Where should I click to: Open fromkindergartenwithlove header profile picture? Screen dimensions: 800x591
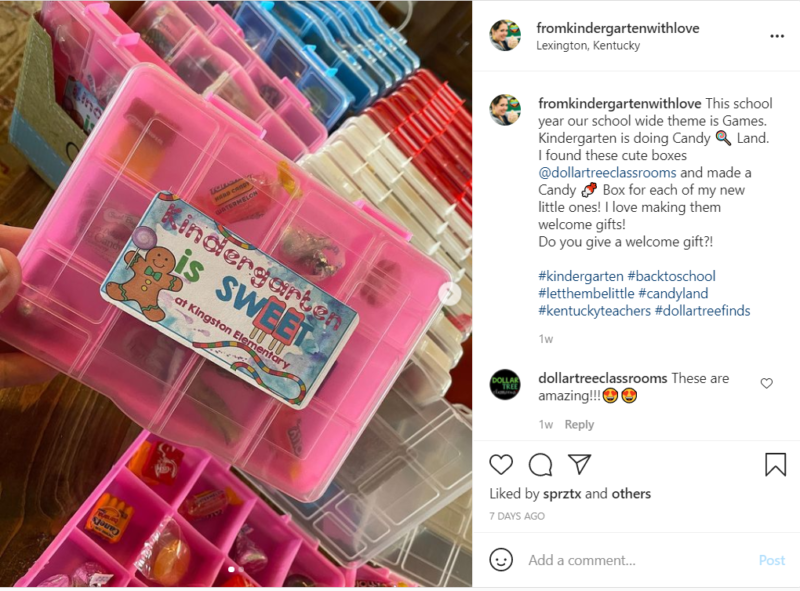(505, 35)
